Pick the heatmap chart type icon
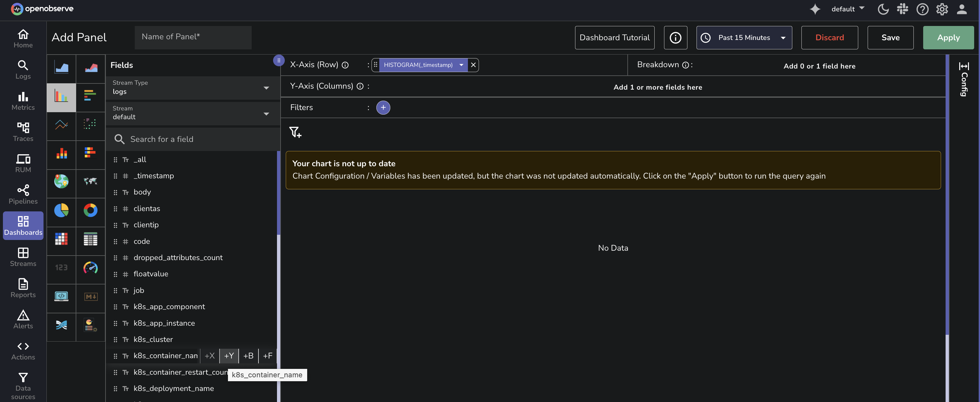This screenshot has width=980, height=402. [61, 239]
